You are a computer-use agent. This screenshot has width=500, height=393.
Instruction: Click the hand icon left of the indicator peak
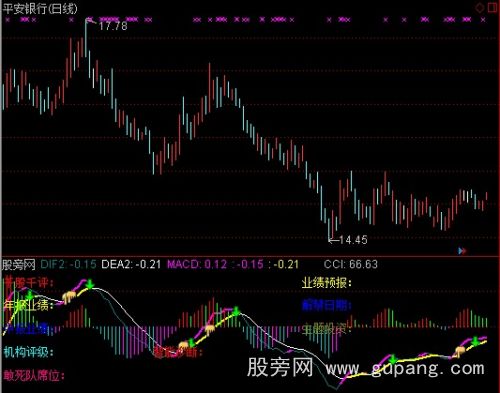coord(69,296)
